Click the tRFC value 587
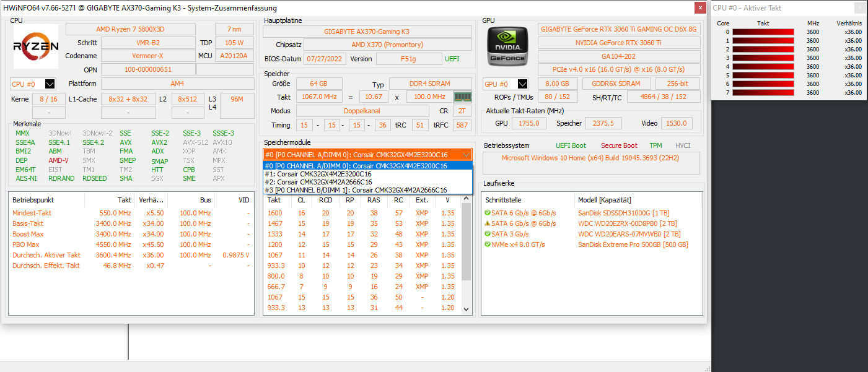 pyautogui.click(x=462, y=124)
